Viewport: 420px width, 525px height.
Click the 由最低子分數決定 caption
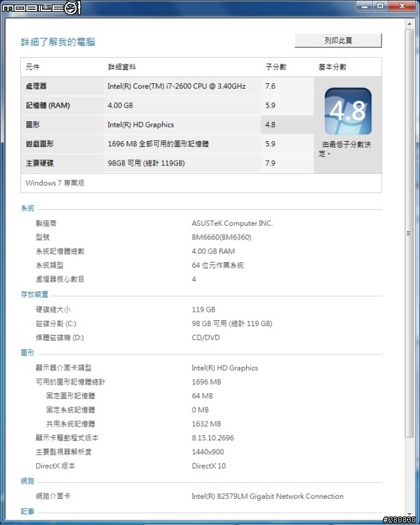[345, 149]
